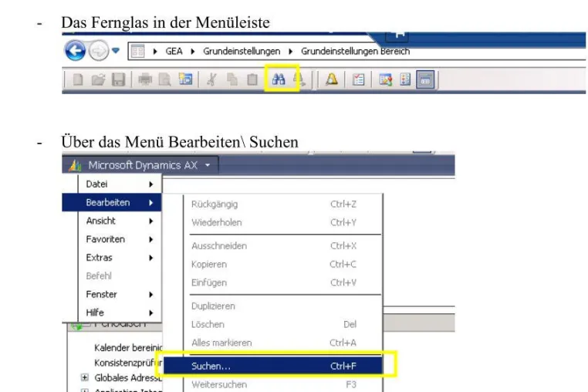The height and width of the screenshot is (392, 588).
Task: Go to the Grundeinstellungen breadcrumb
Action: point(242,52)
